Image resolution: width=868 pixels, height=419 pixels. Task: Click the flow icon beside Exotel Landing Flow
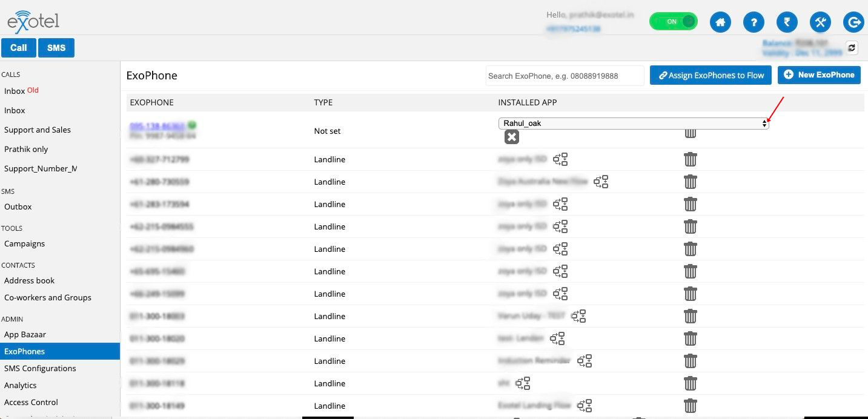click(x=585, y=406)
